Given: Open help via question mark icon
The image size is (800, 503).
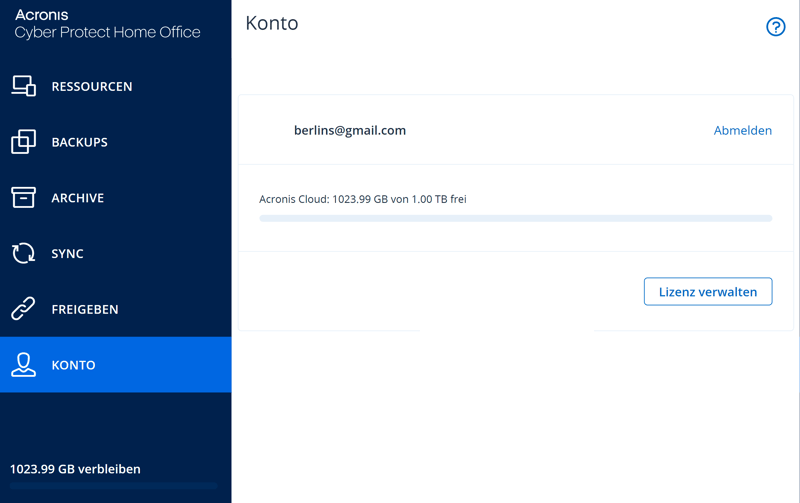Looking at the screenshot, I should pos(776,27).
